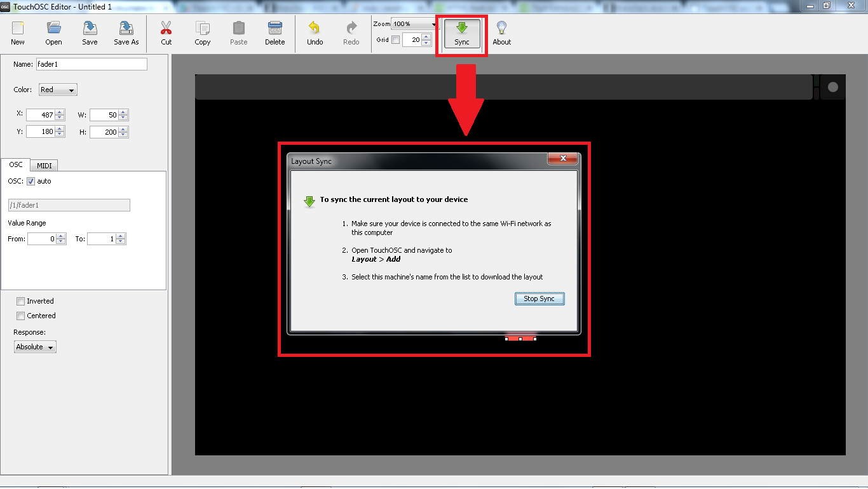The image size is (868, 489).
Task: Click the 'Layout > Add' instruction text
Action: (x=376, y=259)
